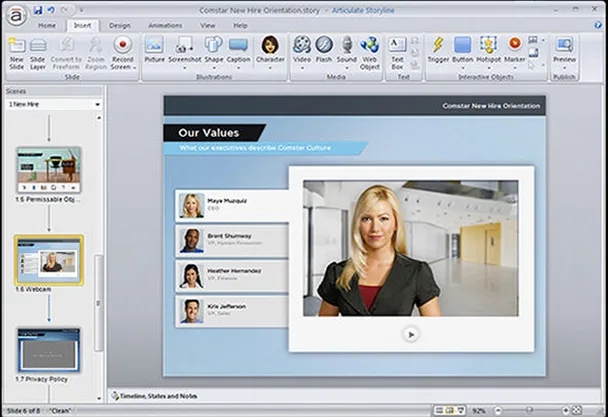Select the 1.6 Webcam slide thumbnail
608x417 pixels.
click(49, 260)
